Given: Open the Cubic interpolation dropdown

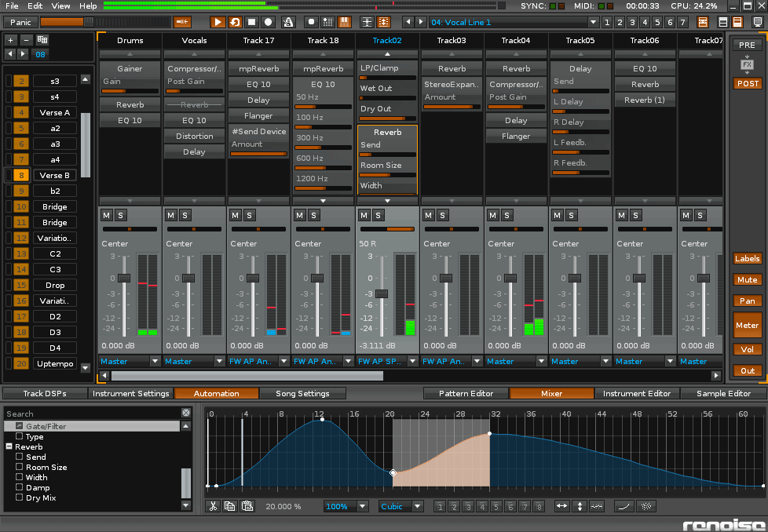Looking at the screenshot, I should pyautogui.click(x=417, y=506).
